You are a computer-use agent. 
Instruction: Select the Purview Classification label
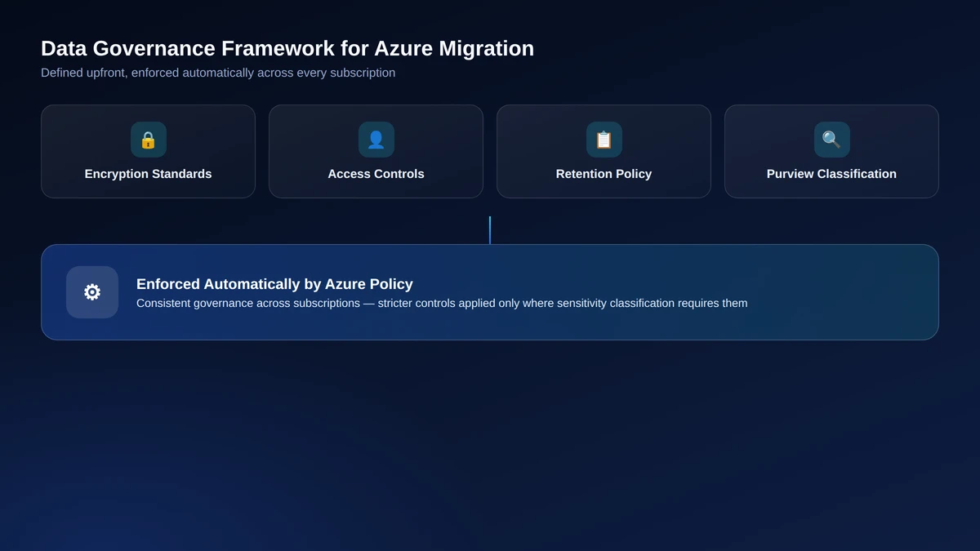pyautogui.click(x=831, y=174)
